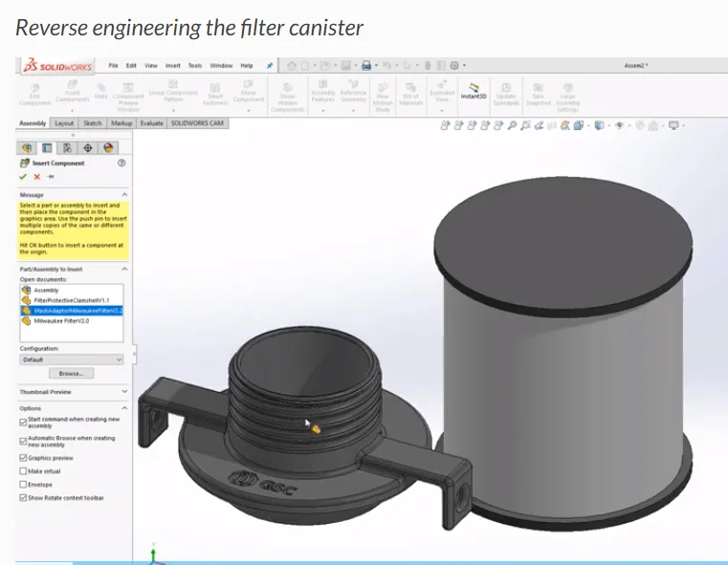Image resolution: width=728 pixels, height=565 pixels.
Task: Enable the Make virtual checkbox
Action: 24,471
